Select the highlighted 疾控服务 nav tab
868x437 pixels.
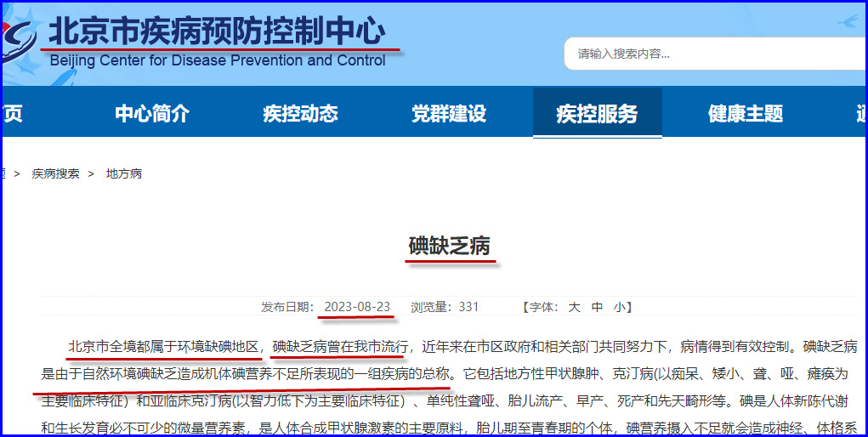click(597, 114)
